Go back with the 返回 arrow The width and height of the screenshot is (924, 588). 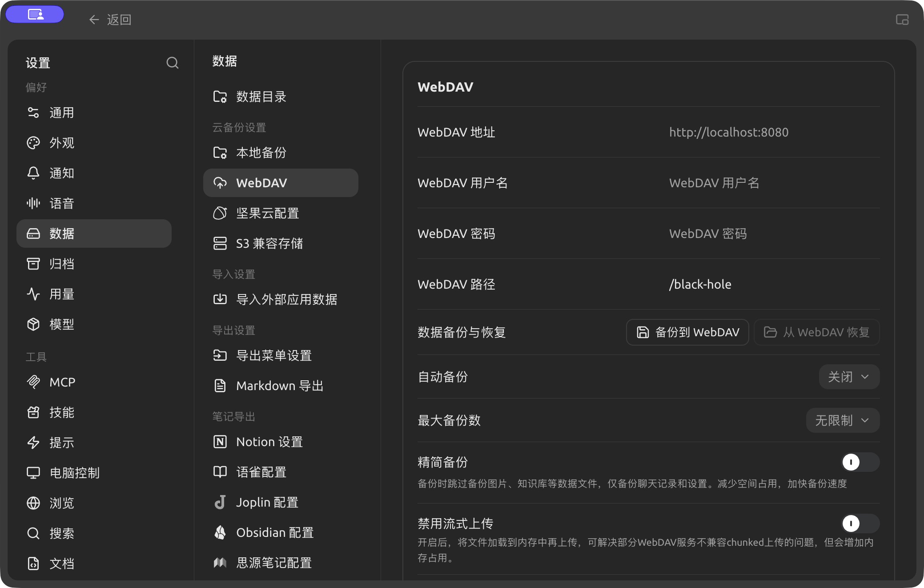point(110,20)
